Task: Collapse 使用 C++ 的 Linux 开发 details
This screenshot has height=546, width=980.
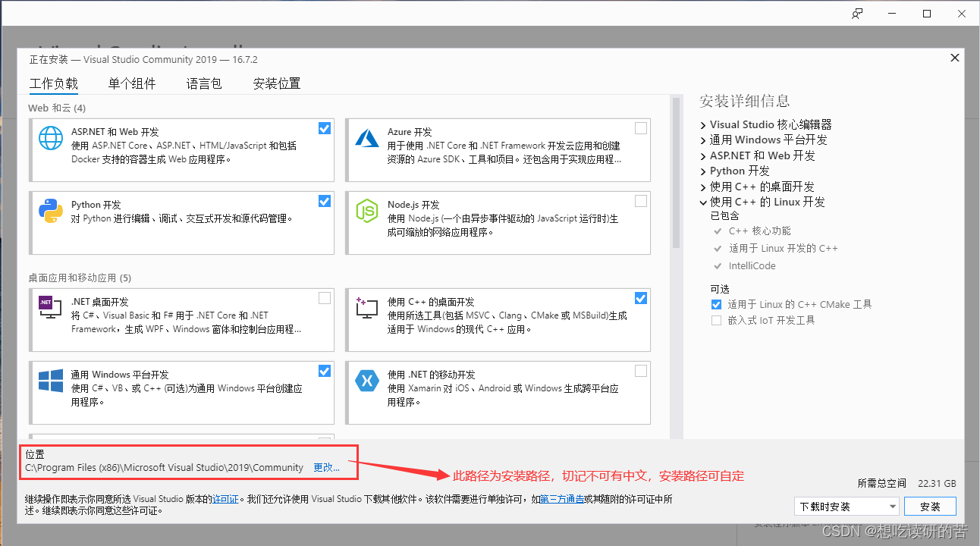Action: point(702,202)
